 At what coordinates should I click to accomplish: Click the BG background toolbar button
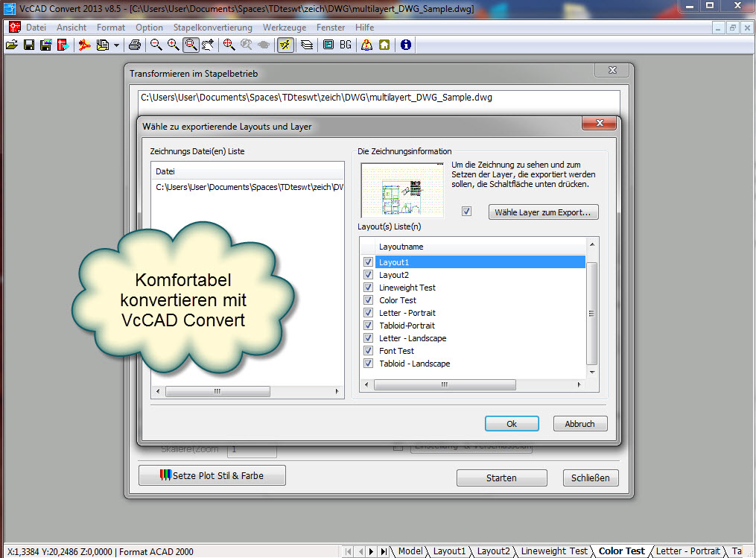coord(346,45)
